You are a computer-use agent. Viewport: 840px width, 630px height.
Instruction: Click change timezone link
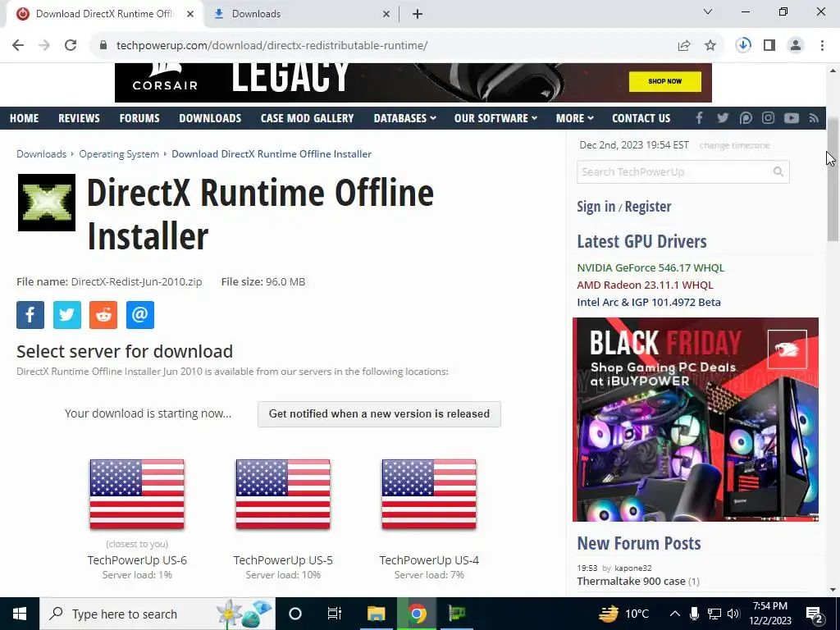tap(734, 145)
